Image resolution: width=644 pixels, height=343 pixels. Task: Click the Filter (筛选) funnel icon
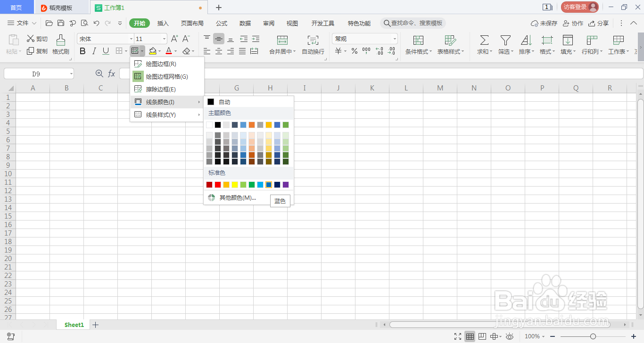pyautogui.click(x=505, y=41)
